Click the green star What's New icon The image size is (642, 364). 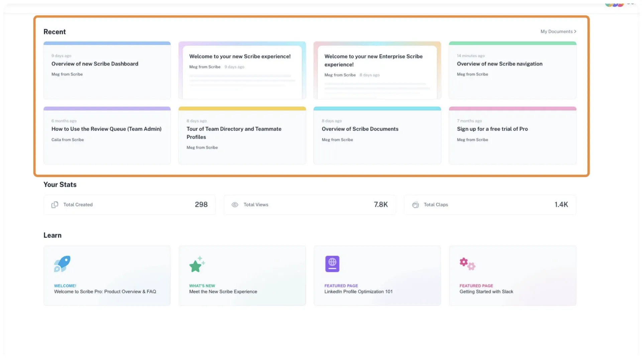click(197, 264)
